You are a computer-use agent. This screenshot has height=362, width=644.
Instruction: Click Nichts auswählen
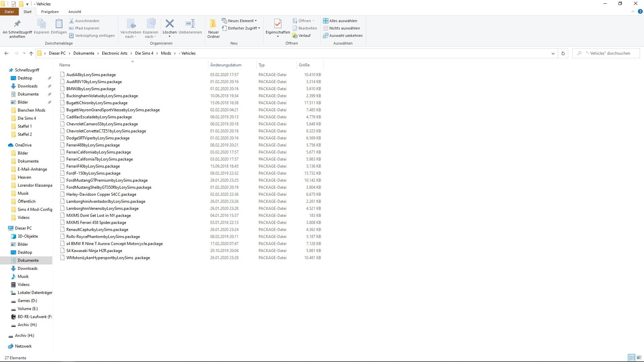tap(341, 28)
